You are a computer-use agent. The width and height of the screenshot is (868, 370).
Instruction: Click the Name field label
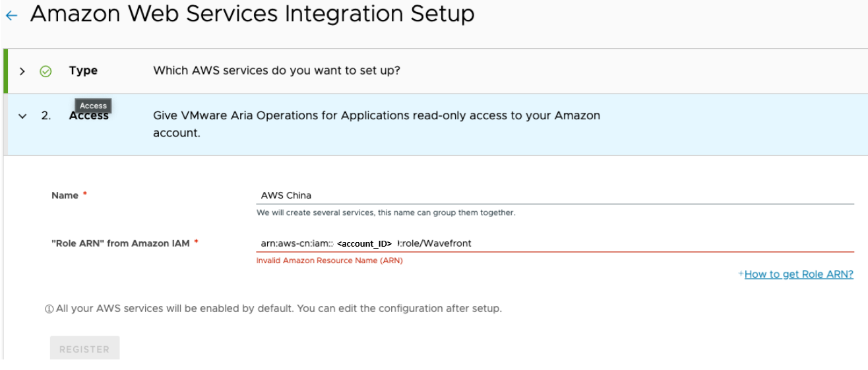[x=65, y=195]
